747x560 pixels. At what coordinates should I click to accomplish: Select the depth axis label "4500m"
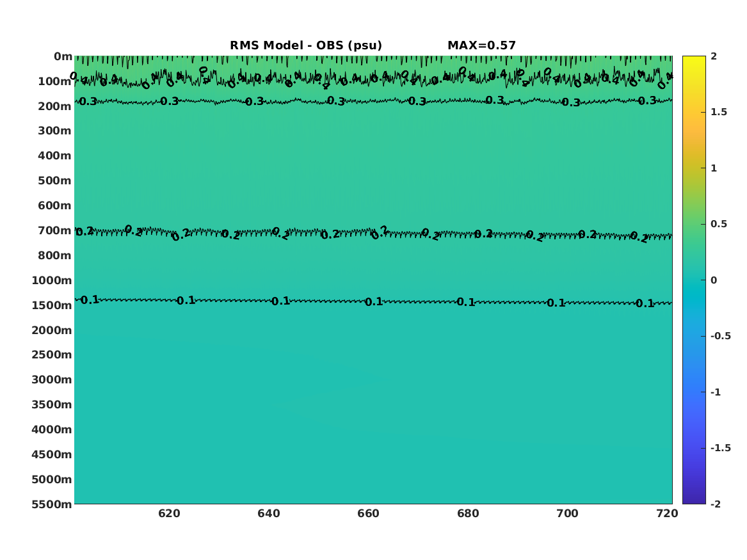(52, 454)
